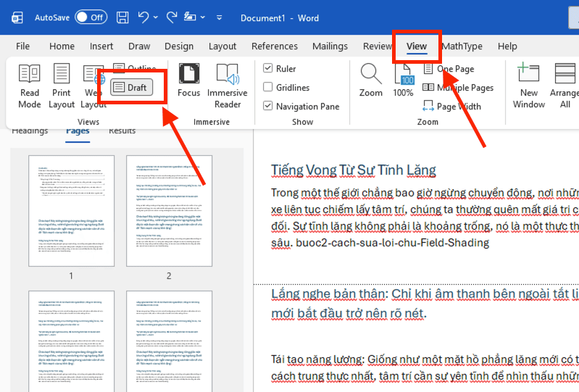This screenshot has width=579, height=392.
Task: Open the Mailings ribbon tab
Action: [330, 46]
